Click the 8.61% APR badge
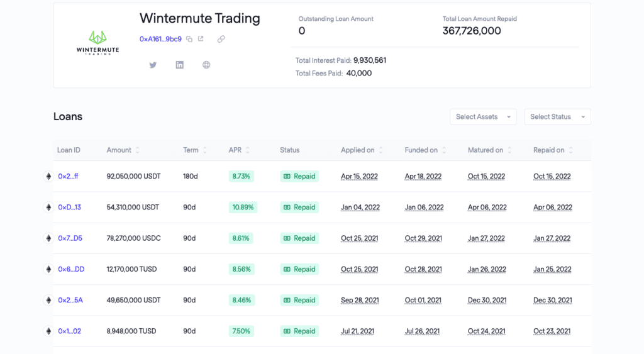The width and height of the screenshot is (644, 354). (241, 238)
